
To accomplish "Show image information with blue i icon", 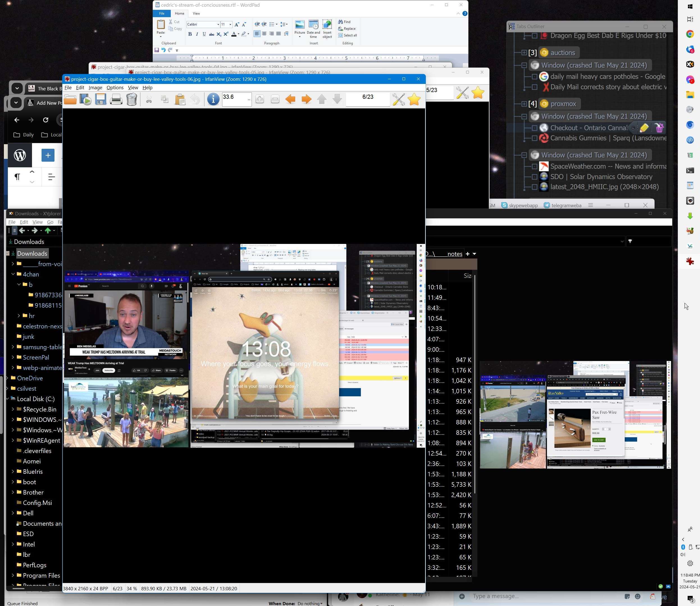I will [213, 99].
